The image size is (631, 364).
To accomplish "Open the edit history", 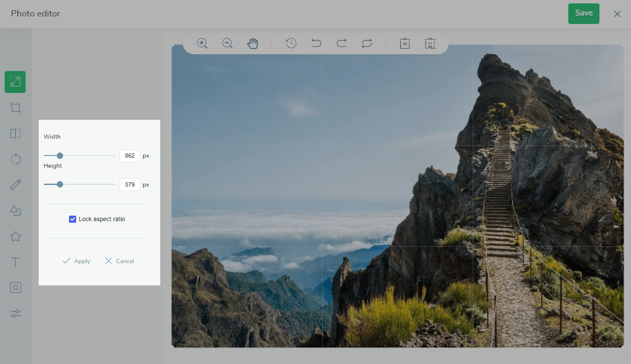I will tap(291, 43).
